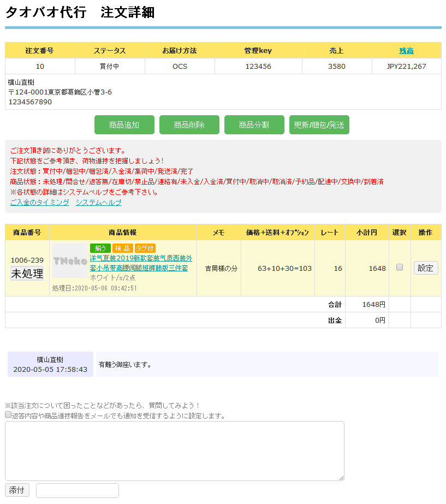Screen dimensions: 446x504
Task: Click the orange タグ付 tag badge
Action: pyautogui.click(x=145, y=248)
